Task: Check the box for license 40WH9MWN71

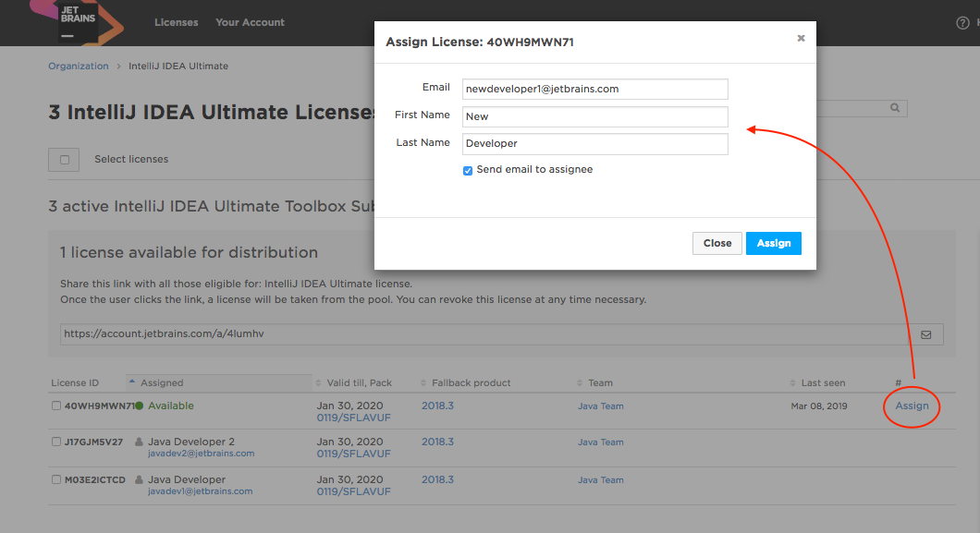Action: pyautogui.click(x=56, y=406)
